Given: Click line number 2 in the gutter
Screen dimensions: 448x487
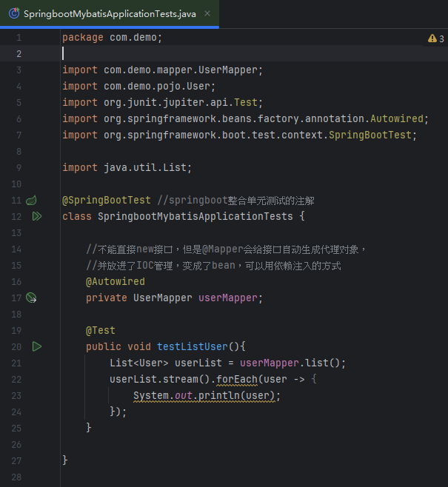Looking at the screenshot, I should tap(19, 54).
